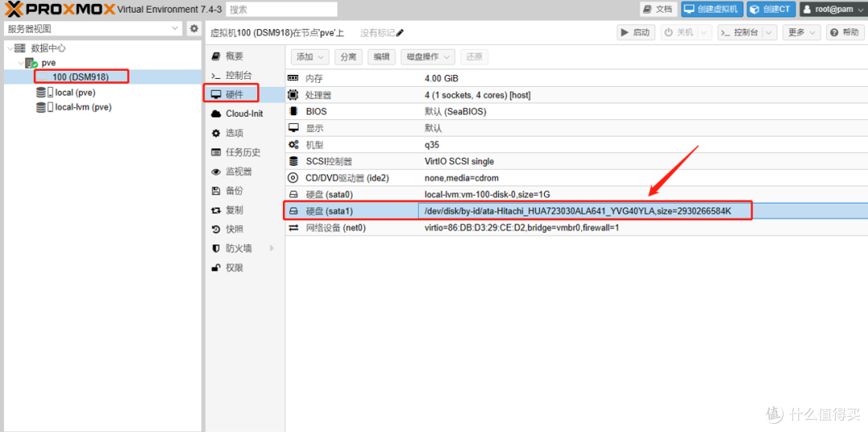Click the 还原 revert button

tap(474, 56)
